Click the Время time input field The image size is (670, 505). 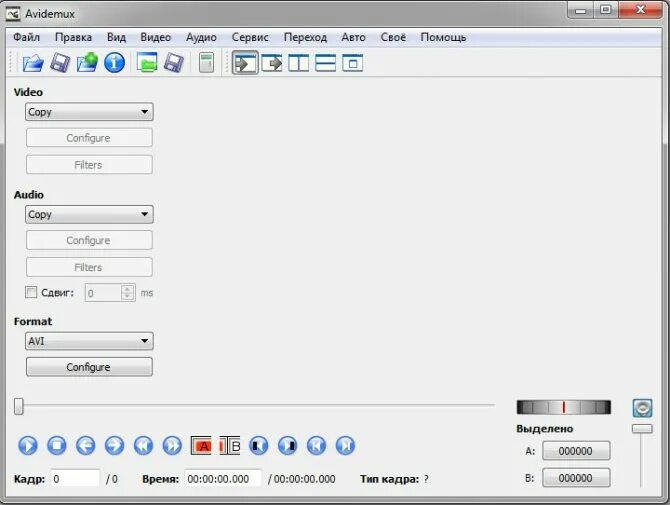[223, 479]
